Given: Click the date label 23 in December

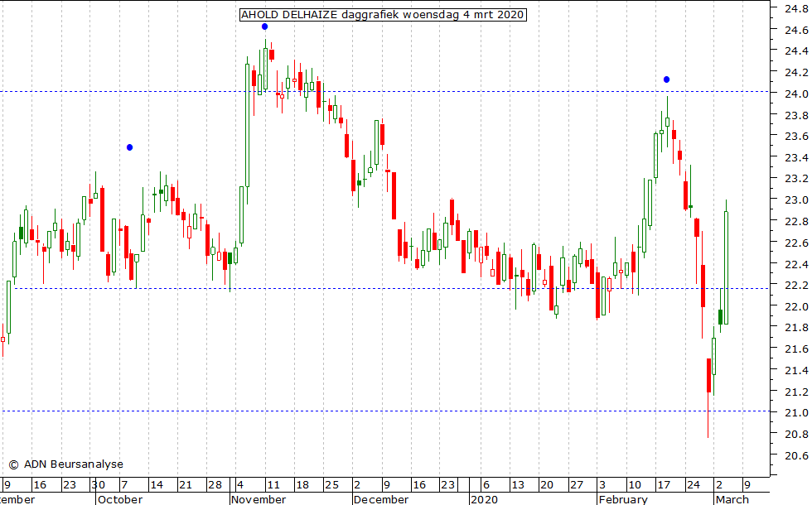Looking at the screenshot, I should coord(447,485).
